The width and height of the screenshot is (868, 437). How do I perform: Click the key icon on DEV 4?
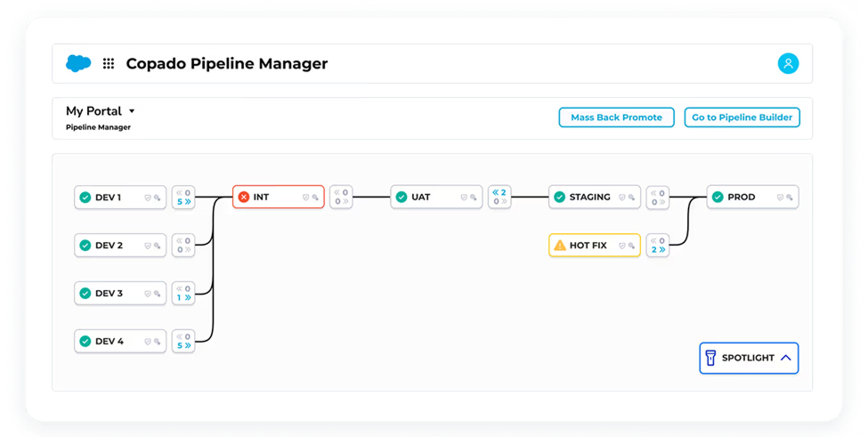[x=158, y=342]
